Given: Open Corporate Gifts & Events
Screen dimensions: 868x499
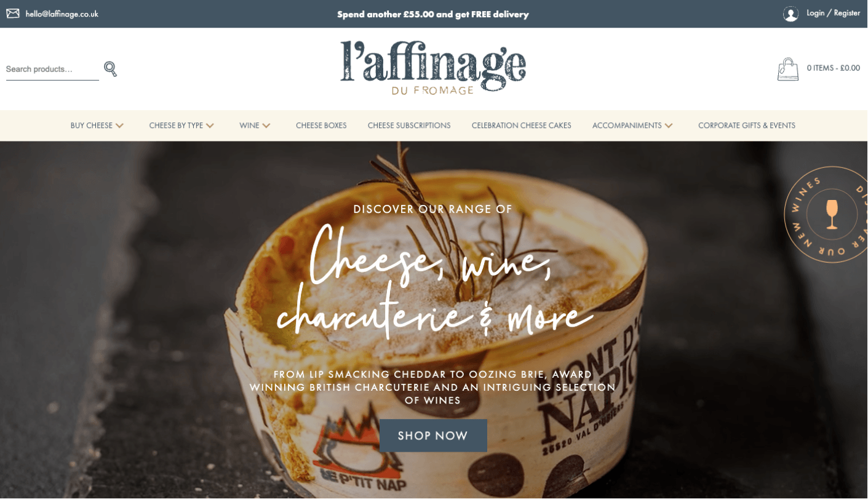Looking at the screenshot, I should pyautogui.click(x=747, y=126).
